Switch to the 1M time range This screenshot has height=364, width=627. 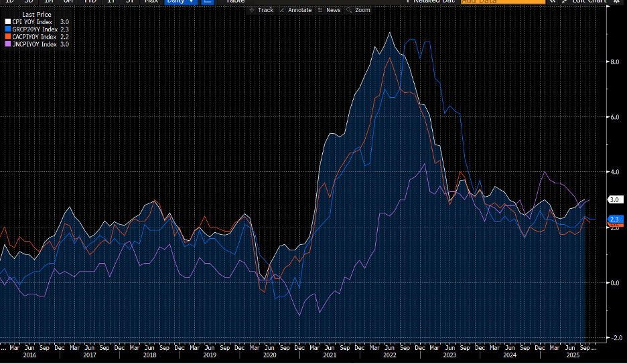(x=49, y=2)
